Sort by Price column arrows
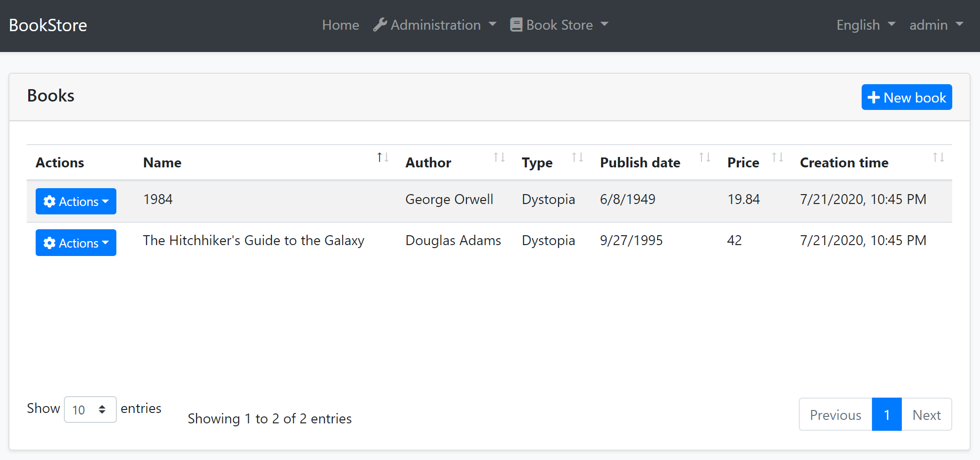 coord(777,157)
